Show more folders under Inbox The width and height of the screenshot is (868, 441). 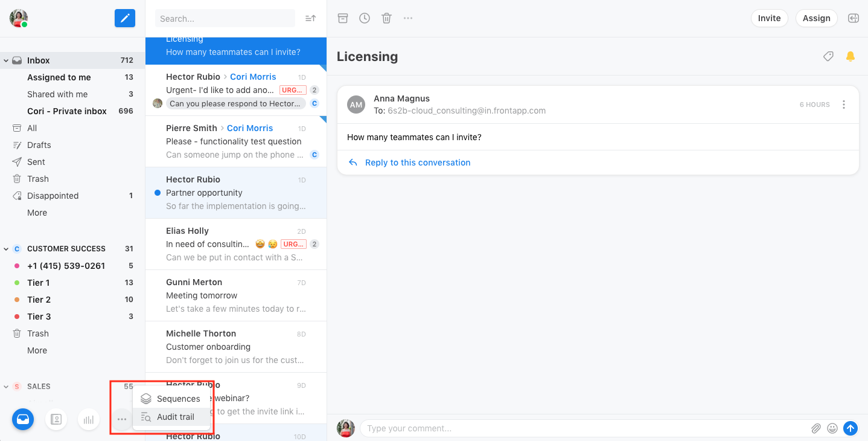click(x=37, y=213)
